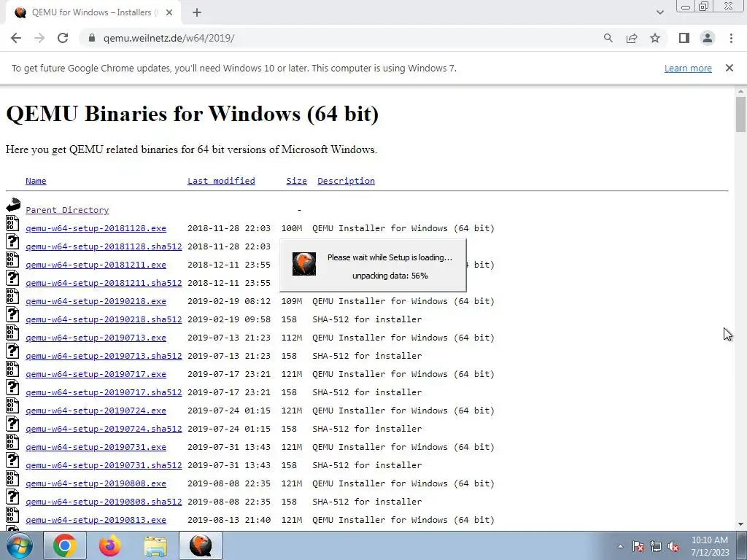Open the taskbar clock showing 10:10 AM
Image resolution: width=747 pixels, height=560 pixels.
tap(710, 546)
